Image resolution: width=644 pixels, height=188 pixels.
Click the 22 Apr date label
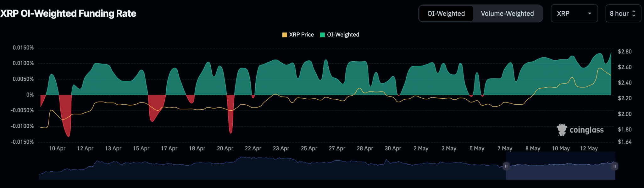253,148
